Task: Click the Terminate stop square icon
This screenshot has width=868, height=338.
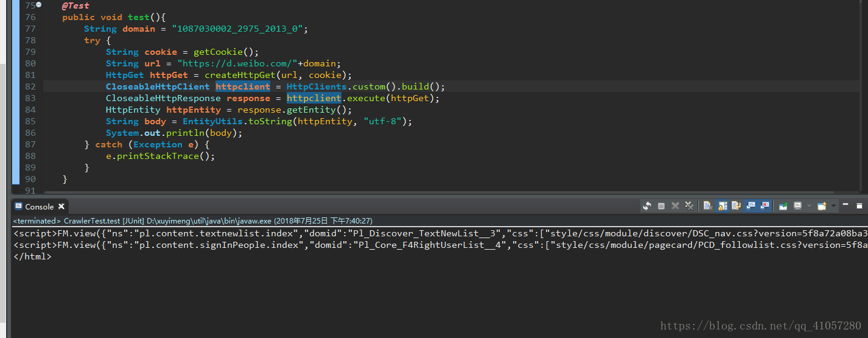Action: pyautogui.click(x=661, y=206)
